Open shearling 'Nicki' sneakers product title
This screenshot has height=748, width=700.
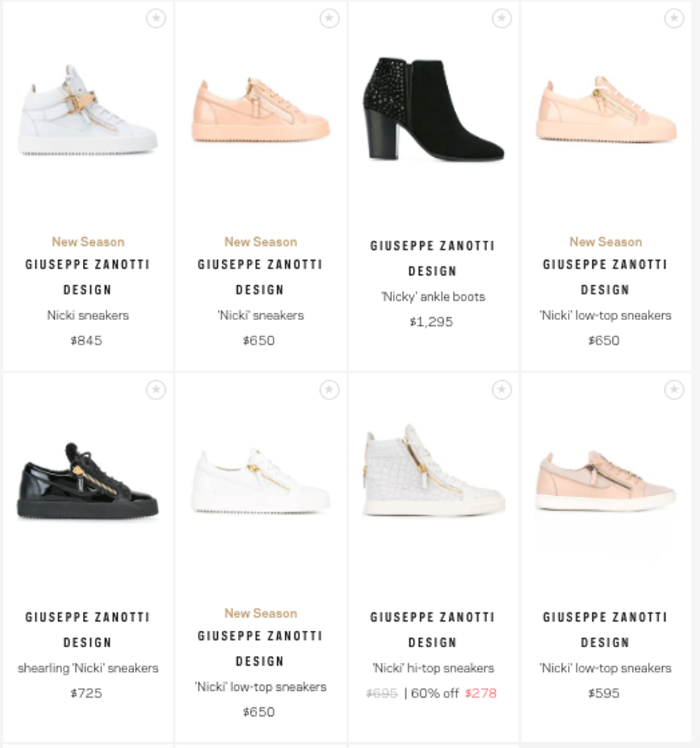click(x=88, y=668)
